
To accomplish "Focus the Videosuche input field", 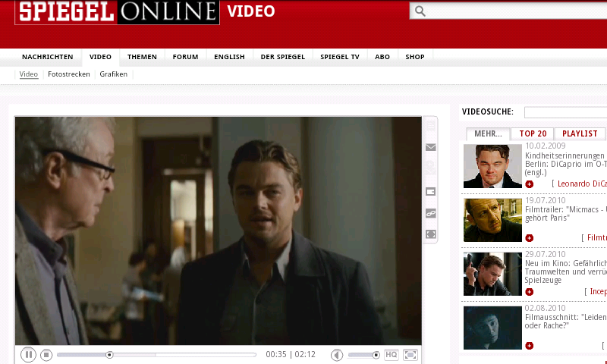I will coord(565,112).
